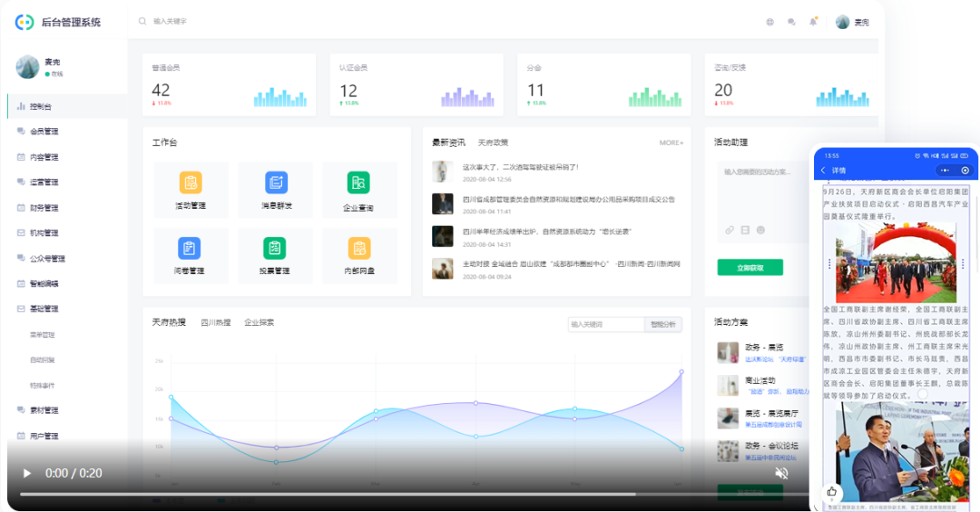980x512 pixels.
Task: Tap the red arch photo in phone article
Action: (x=896, y=262)
